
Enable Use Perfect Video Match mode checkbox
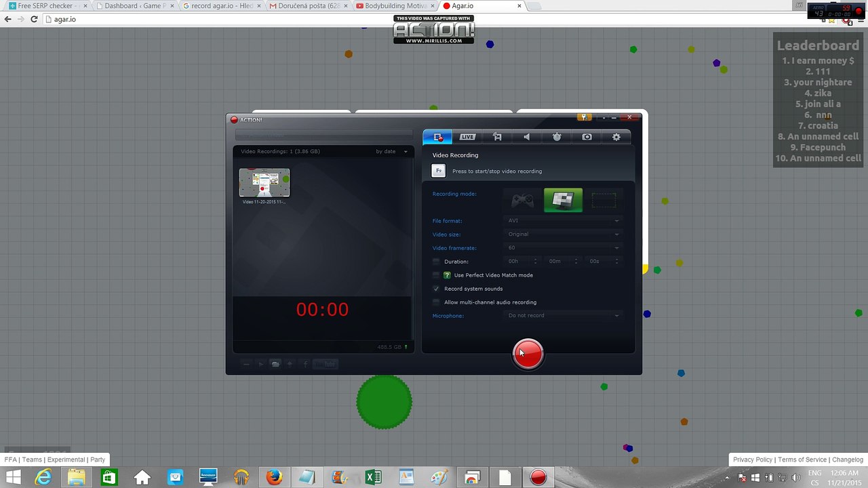pyautogui.click(x=436, y=275)
